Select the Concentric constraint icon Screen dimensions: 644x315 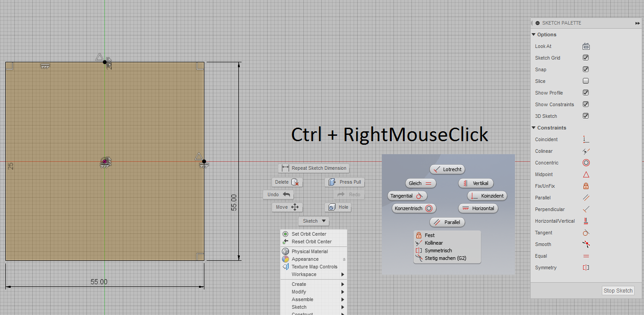(x=586, y=163)
